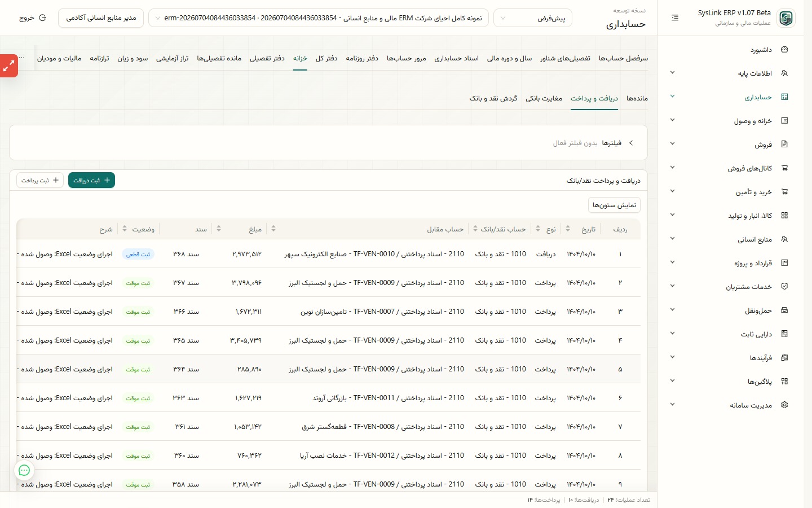Screen dimensions: 812x508
Task: Expand the مدیریت سامانه menu chevron
Action: pyautogui.click(x=672, y=405)
